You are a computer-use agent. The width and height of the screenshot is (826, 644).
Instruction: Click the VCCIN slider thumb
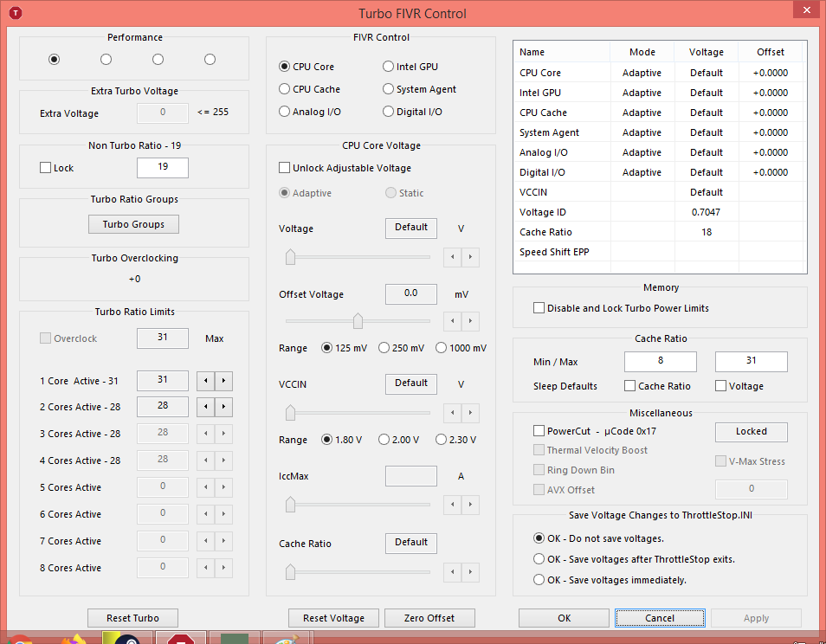(x=290, y=413)
